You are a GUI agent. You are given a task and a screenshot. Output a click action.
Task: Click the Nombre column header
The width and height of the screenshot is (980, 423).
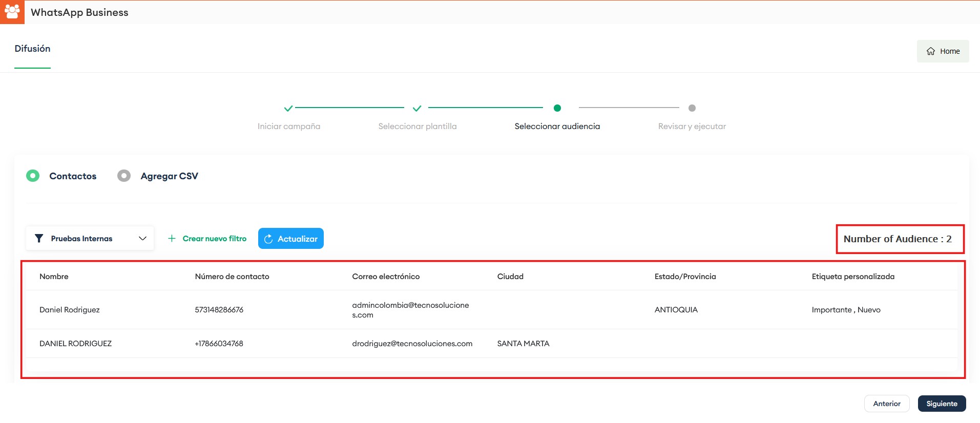54,277
